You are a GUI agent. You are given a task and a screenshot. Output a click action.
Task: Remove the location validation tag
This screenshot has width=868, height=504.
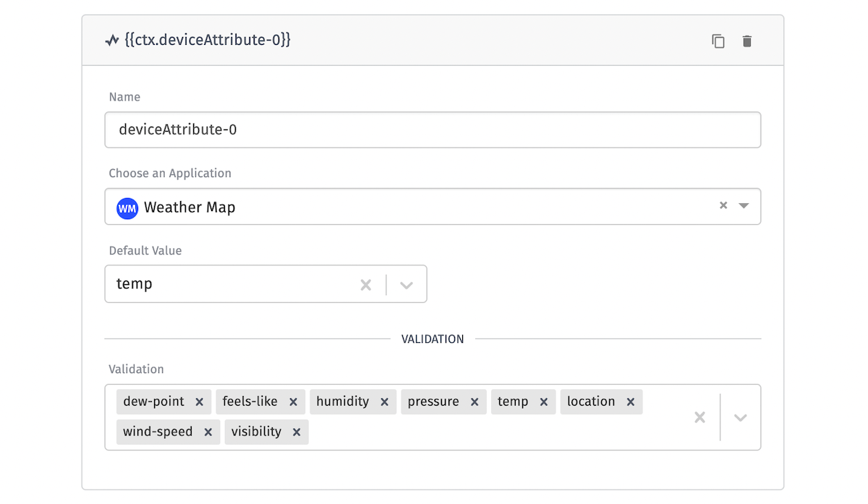click(x=631, y=402)
